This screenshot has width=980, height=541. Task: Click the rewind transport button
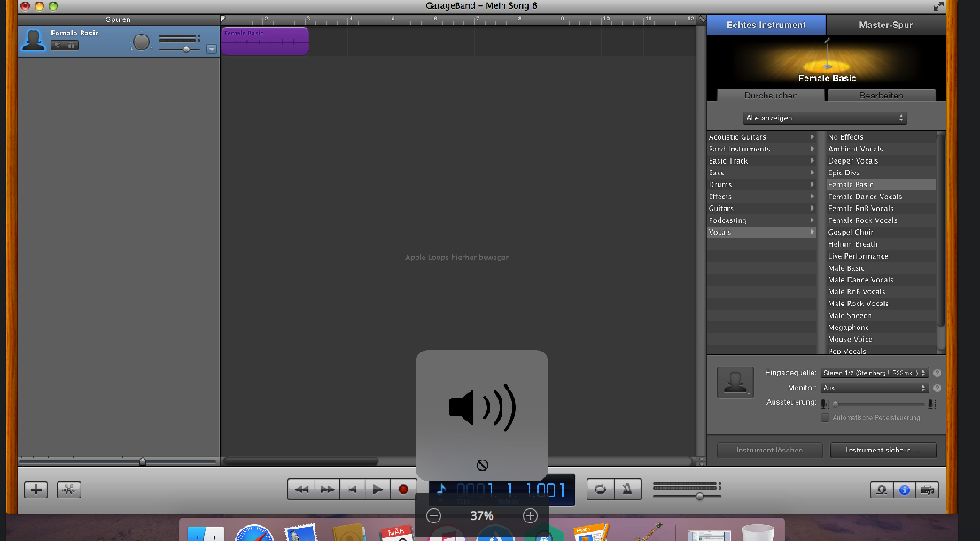pyautogui.click(x=300, y=489)
